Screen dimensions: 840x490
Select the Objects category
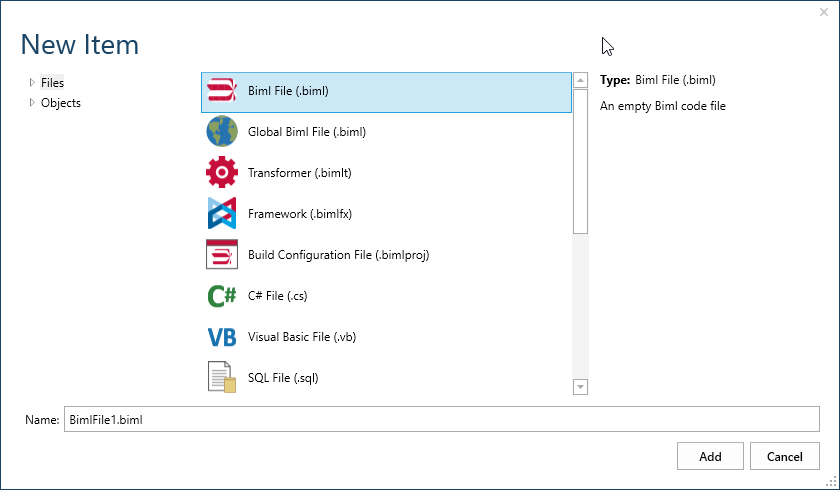coord(61,103)
